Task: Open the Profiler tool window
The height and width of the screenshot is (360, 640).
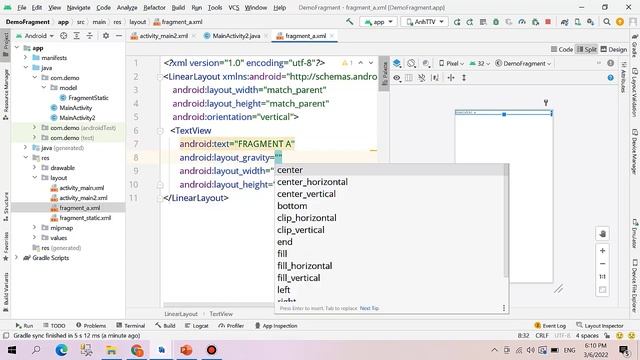Action: click(231, 326)
